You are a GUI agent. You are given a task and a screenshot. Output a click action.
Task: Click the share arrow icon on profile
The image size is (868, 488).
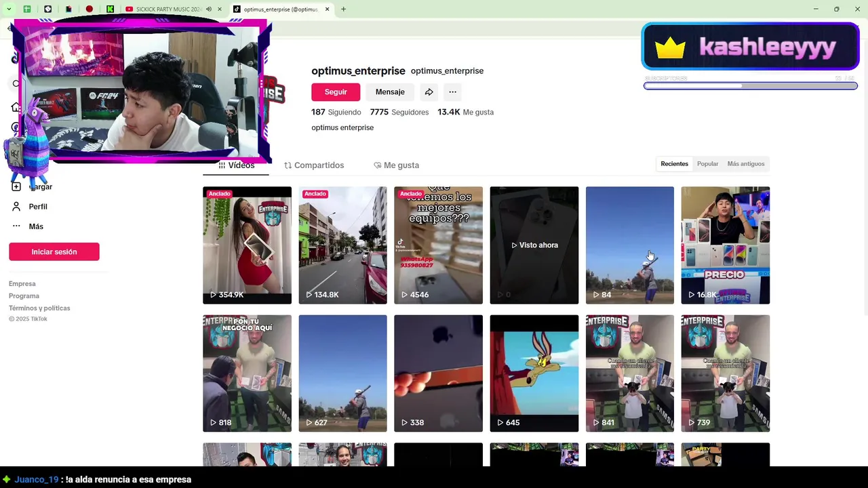(429, 92)
